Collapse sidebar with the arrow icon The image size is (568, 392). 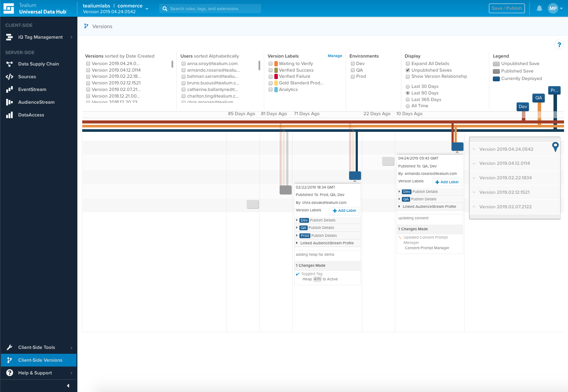coord(68,385)
